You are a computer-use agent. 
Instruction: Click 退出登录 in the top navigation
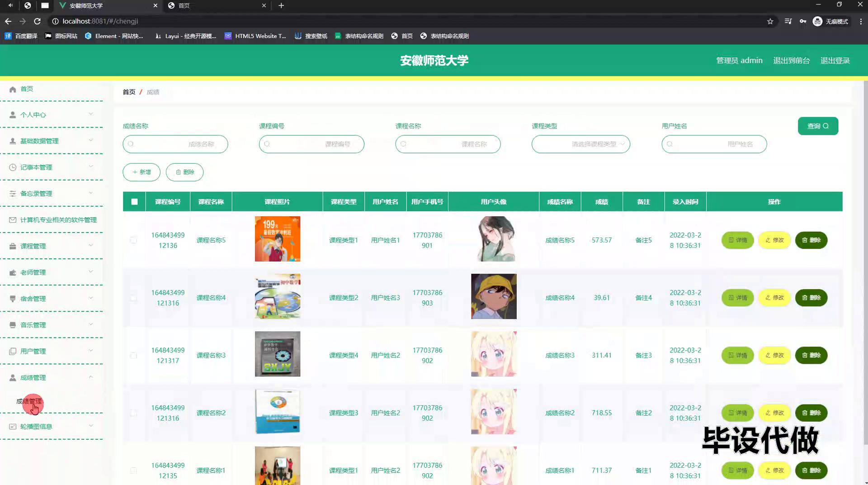[x=835, y=60]
